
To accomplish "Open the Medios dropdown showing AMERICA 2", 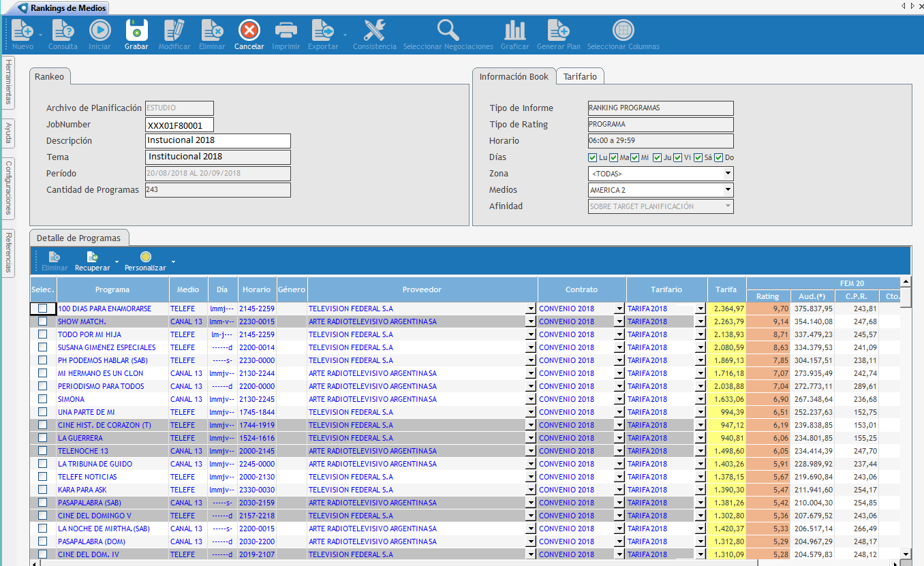I will pos(728,190).
